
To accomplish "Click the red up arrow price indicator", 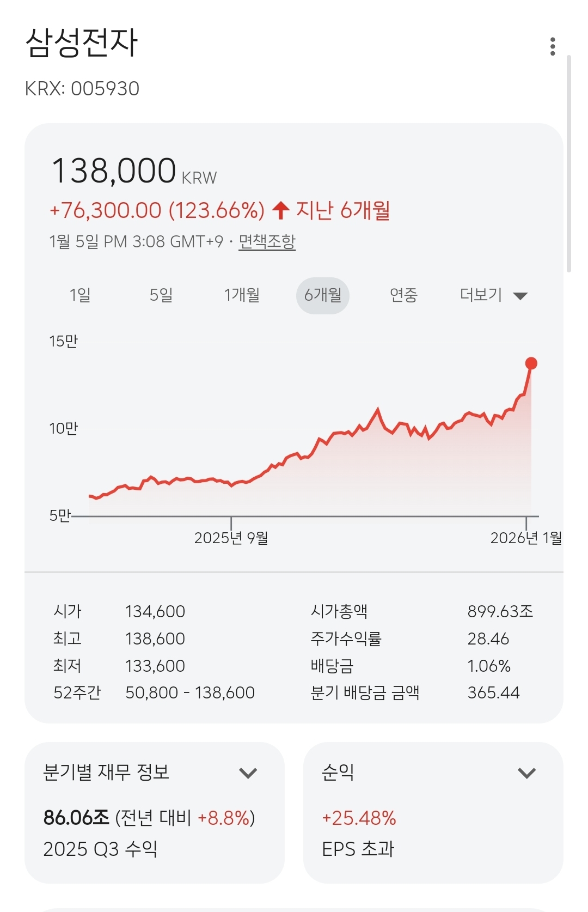I will coord(280,210).
